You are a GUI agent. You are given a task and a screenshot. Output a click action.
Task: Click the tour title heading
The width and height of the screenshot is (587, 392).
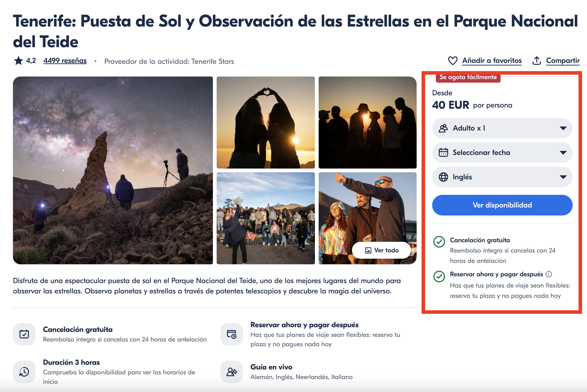295,31
